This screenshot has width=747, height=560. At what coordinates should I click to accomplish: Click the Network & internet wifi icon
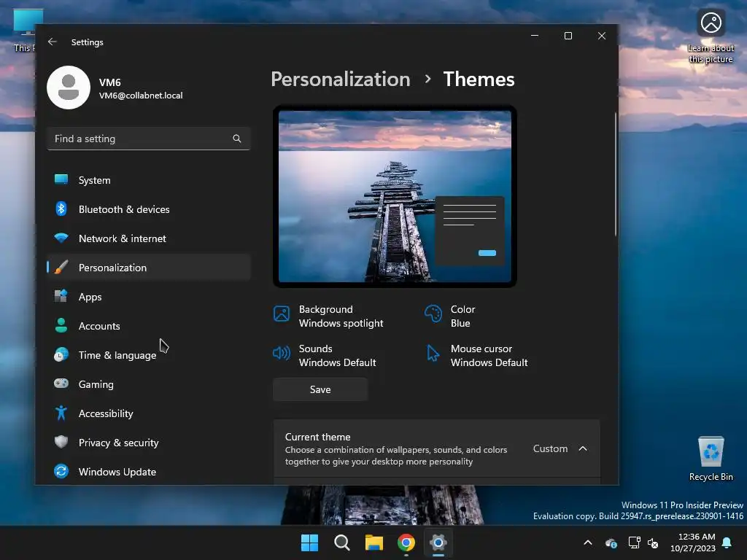click(x=61, y=238)
